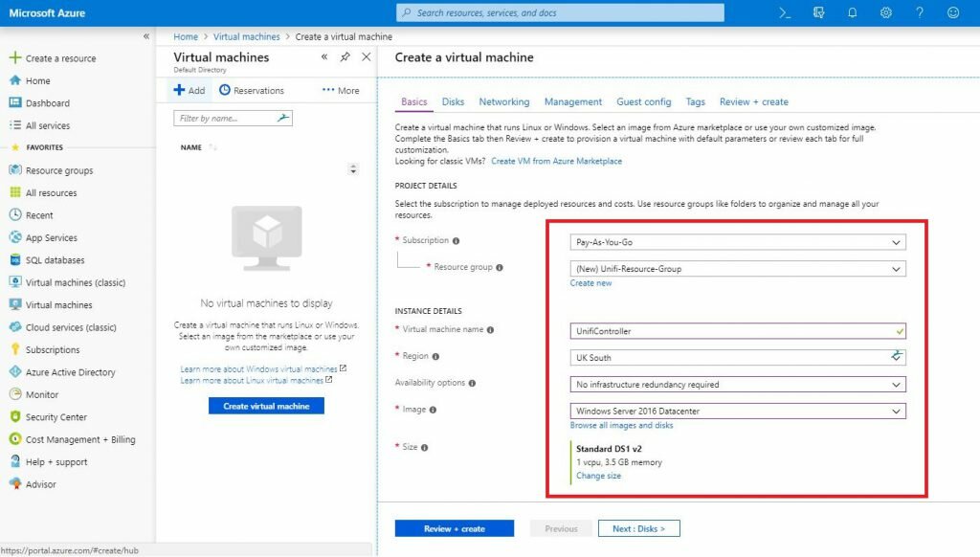This screenshot has width=980, height=557.
Task: Show info tooltip for Virtual machine name
Action: [491, 330]
